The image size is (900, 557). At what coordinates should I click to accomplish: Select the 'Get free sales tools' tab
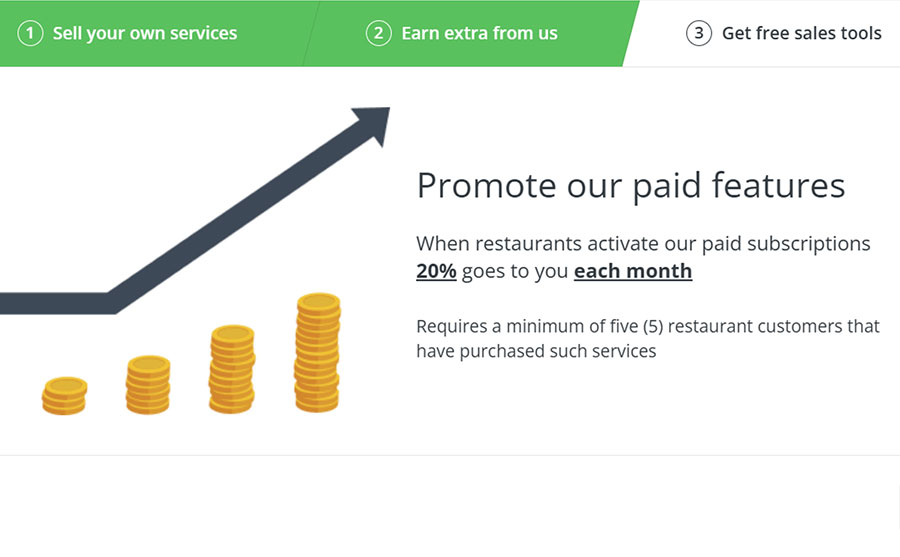[x=801, y=33]
